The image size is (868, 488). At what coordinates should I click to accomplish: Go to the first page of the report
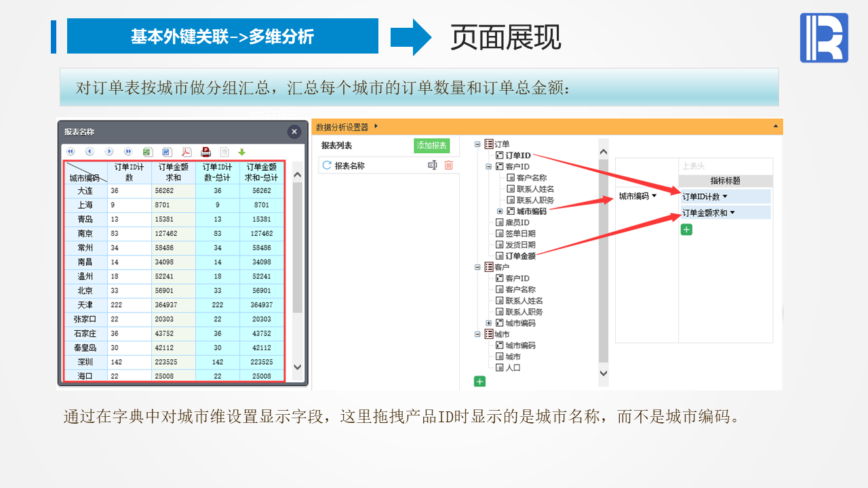point(71,152)
